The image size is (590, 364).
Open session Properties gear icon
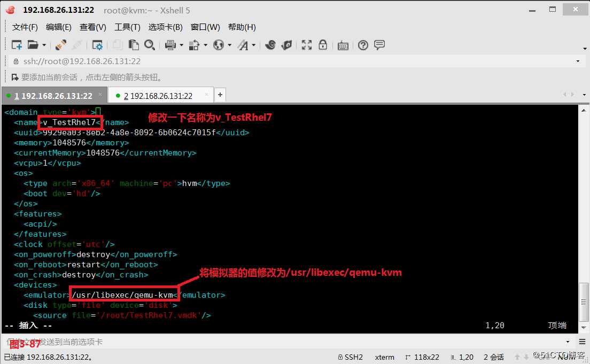97,45
